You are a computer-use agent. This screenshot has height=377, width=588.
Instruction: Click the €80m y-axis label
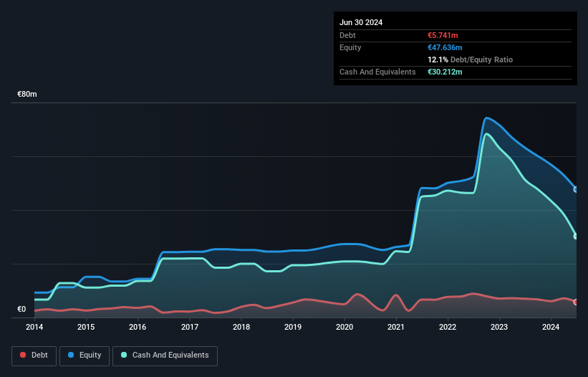coord(27,94)
